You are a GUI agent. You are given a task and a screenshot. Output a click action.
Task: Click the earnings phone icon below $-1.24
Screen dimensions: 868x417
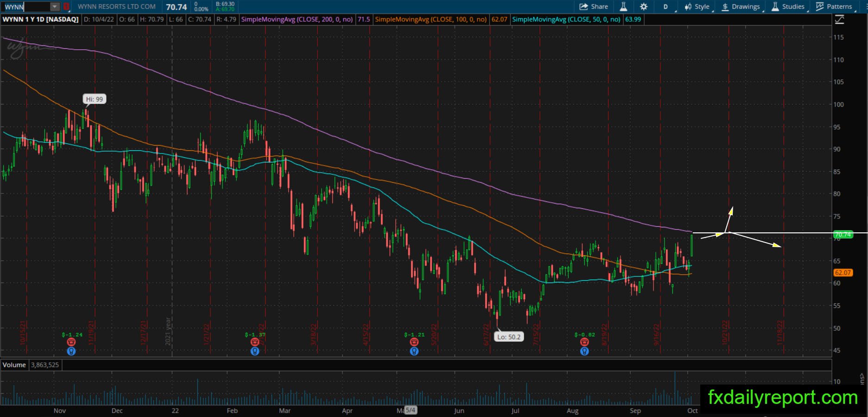(x=71, y=342)
